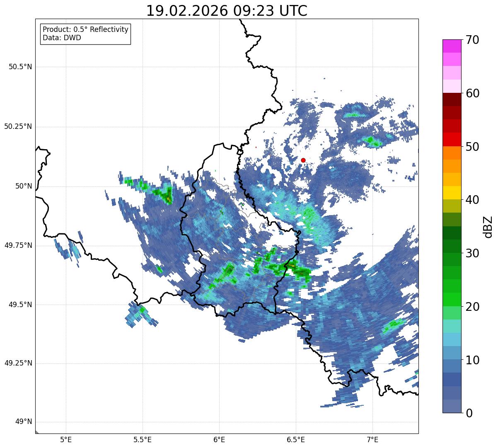The height and width of the screenshot is (448, 498).
Task: Click the 'dBZ' colorbar axis label
Action: (488, 227)
